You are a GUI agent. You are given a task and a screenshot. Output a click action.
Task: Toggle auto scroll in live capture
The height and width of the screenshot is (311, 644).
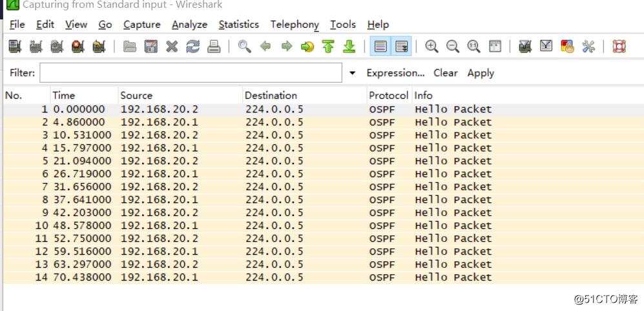401,47
